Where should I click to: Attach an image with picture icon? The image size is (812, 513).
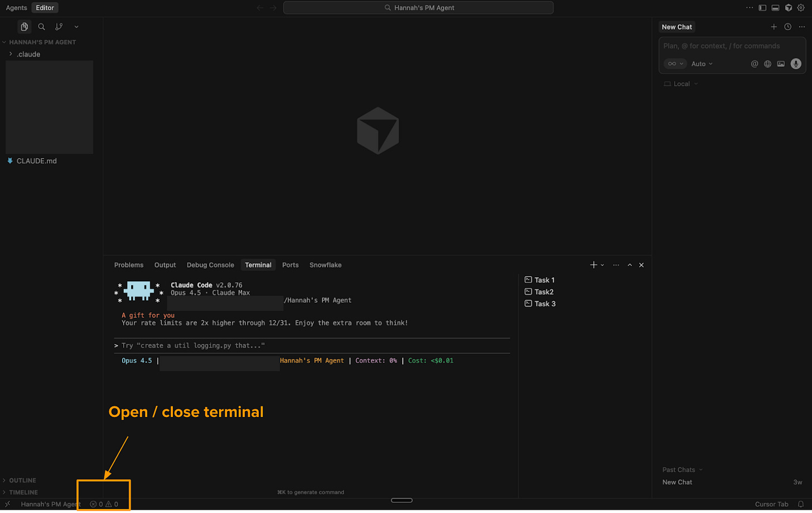tap(781, 64)
